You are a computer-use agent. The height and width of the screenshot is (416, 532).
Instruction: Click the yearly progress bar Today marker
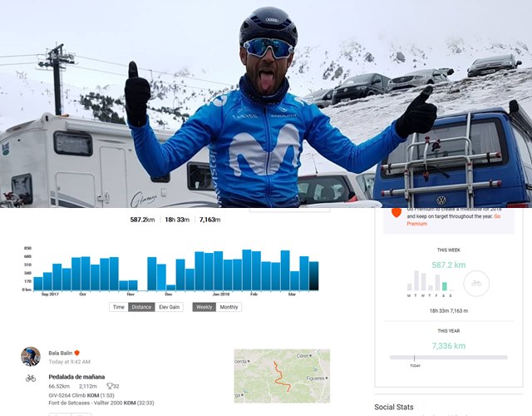click(414, 359)
